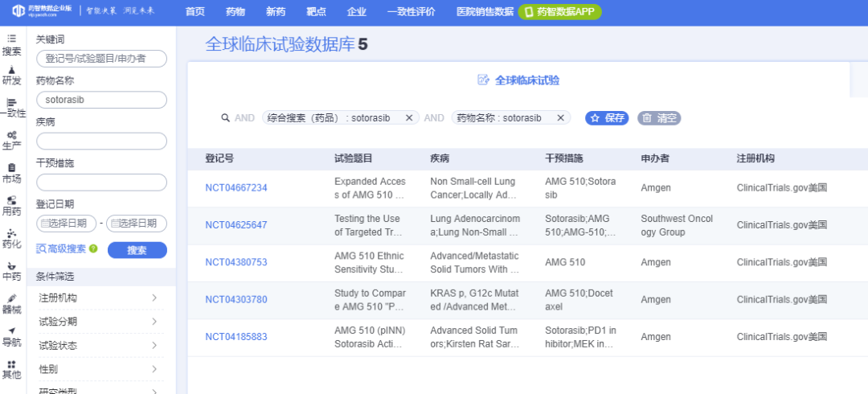
Task: Open trial NCT04185883
Action: coord(236,337)
